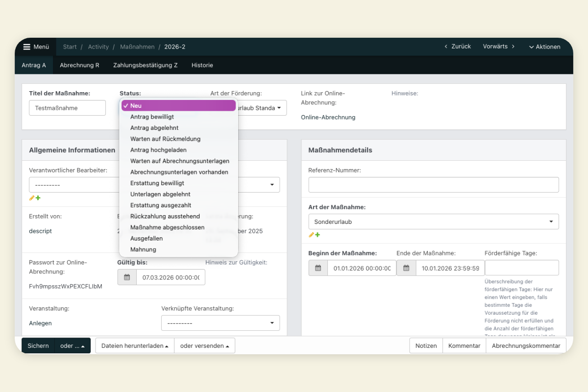
Task: Open the Aktionen menu
Action: 544,47
